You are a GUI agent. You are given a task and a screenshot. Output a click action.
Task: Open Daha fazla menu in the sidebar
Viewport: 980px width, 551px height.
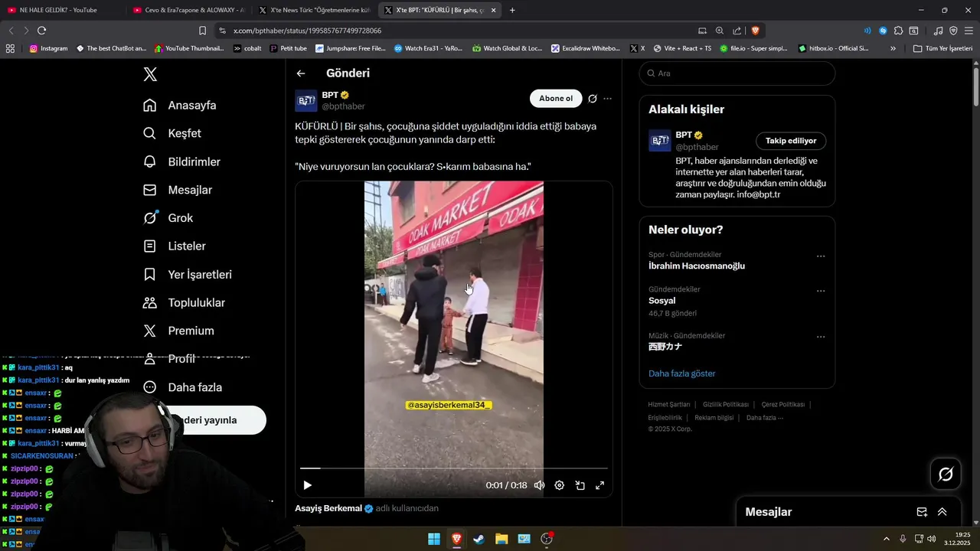[x=182, y=387]
